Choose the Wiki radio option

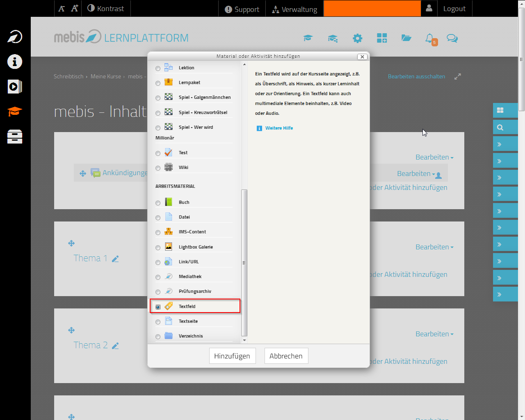coord(158,168)
